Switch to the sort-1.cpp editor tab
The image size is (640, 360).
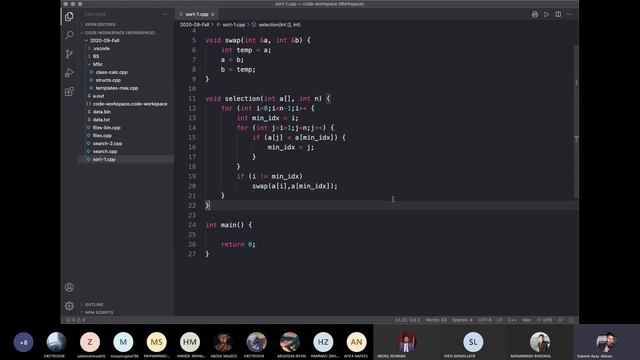pyautogui.click(x=197, y=14)
